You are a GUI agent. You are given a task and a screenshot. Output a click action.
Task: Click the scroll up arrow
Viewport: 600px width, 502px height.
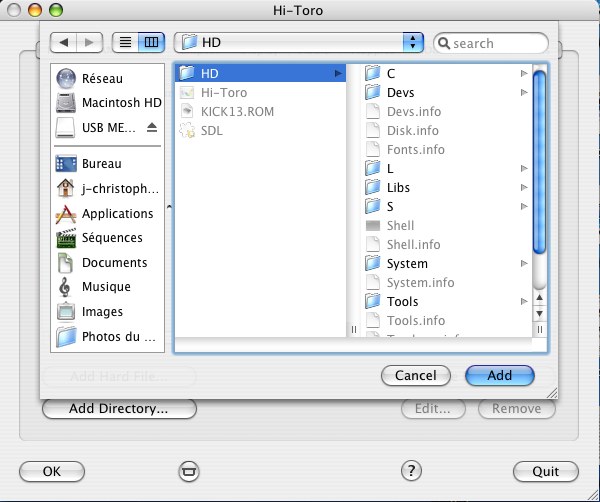540,297
